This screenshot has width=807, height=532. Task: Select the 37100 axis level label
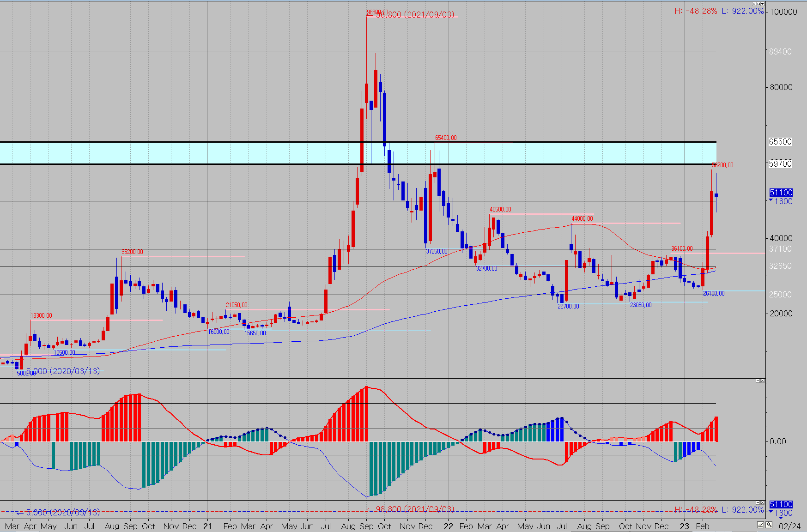coord(780,249)
